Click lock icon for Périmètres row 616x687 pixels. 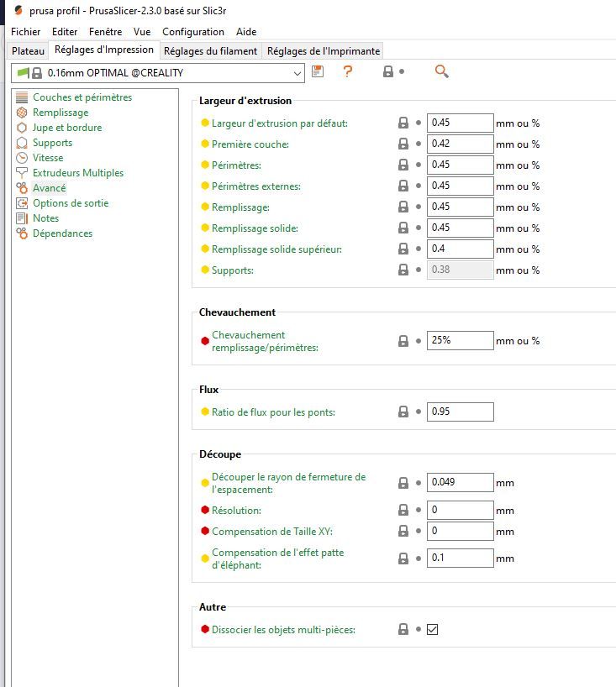403,165
